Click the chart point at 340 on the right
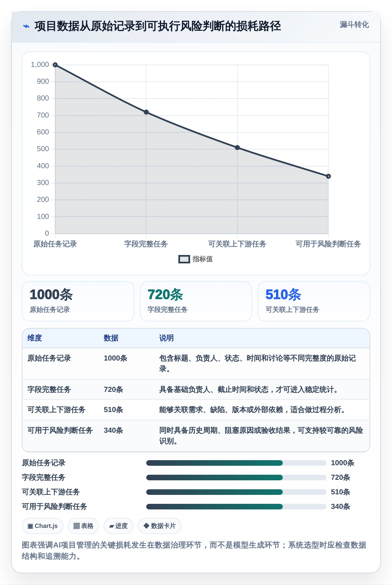Screen dimensions: 392x585 tap(328, 176)
